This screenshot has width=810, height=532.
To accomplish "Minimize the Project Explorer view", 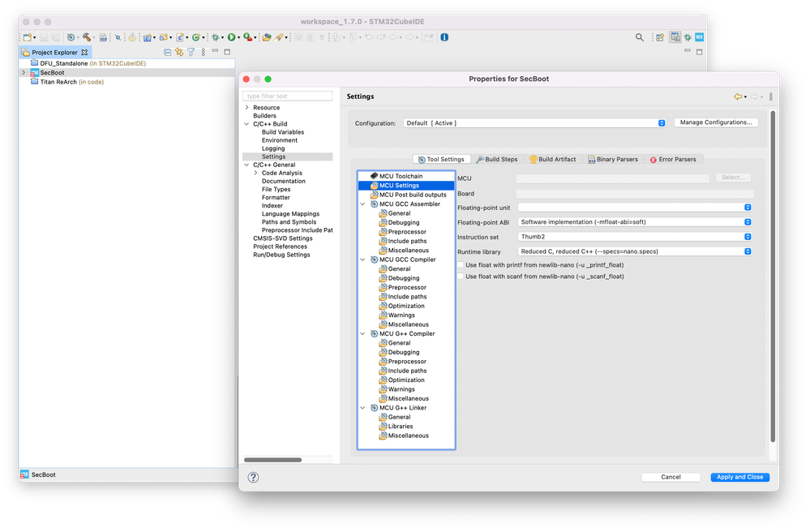I will pyautogui.click(x=215, y=51).
